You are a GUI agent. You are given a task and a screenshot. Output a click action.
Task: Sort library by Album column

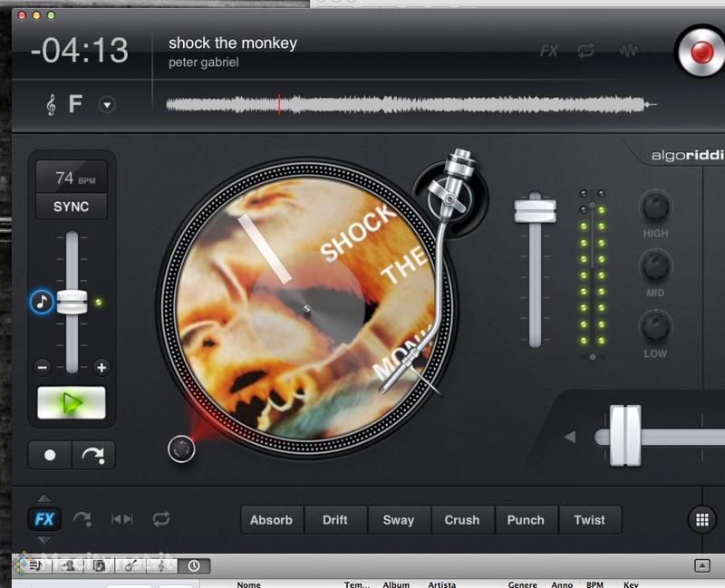tap(396, 584)
